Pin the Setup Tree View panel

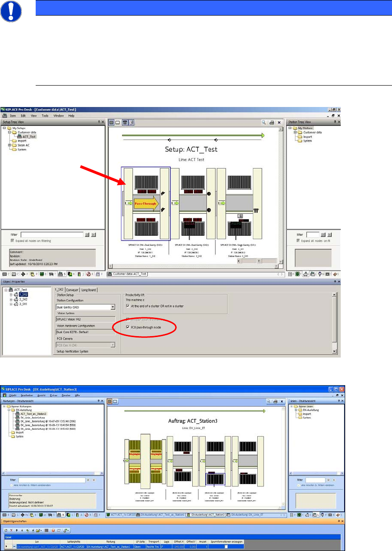99,121
